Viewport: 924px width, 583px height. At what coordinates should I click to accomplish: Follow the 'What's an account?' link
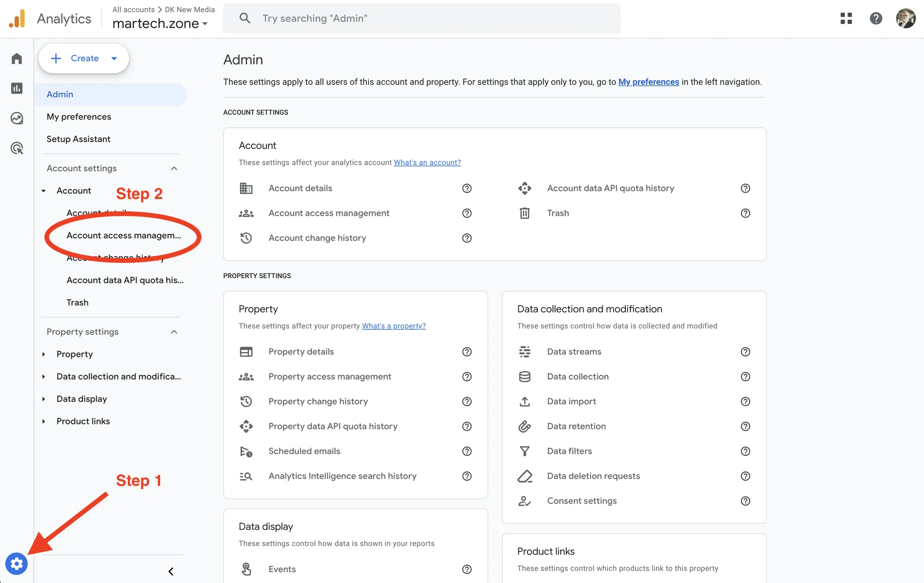(427, 162)
